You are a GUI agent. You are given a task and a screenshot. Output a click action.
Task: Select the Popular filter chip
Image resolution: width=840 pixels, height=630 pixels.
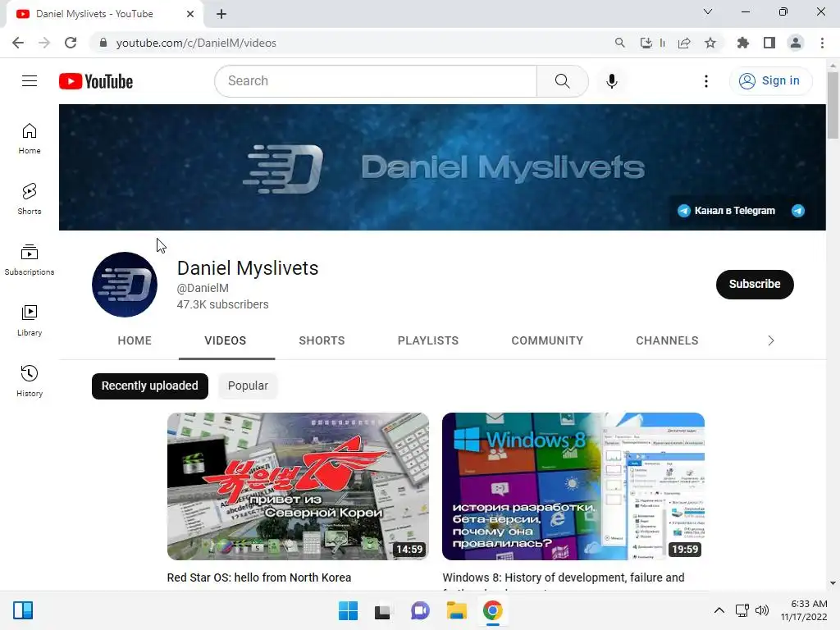248,386
